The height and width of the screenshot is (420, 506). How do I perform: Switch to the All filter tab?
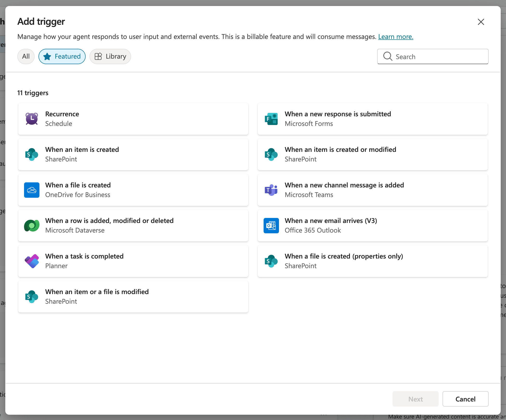coord(26,56)
